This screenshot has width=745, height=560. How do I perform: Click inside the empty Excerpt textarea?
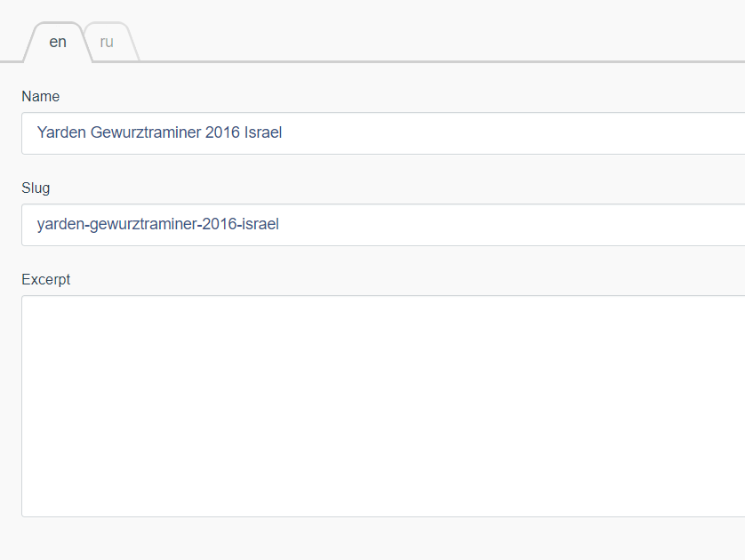[383, 406]
